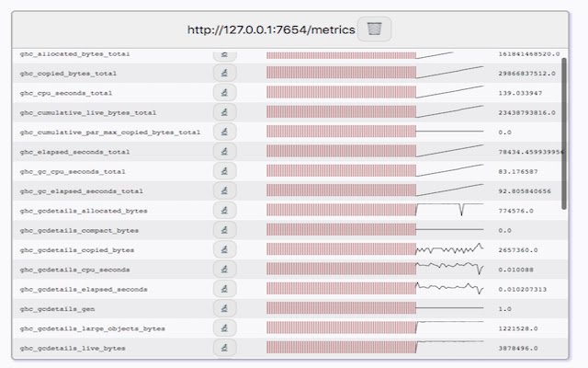588x368 pixels.
Task: Click microscope icon for ghc_gcdetails_large_objects_bytes
Action: pyautogui.click(x=224, y=328)
